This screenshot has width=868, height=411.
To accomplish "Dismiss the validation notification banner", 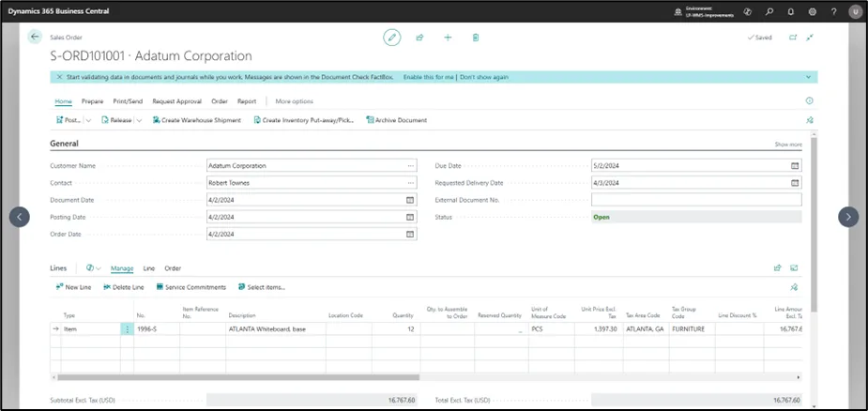I will (59, 77).
